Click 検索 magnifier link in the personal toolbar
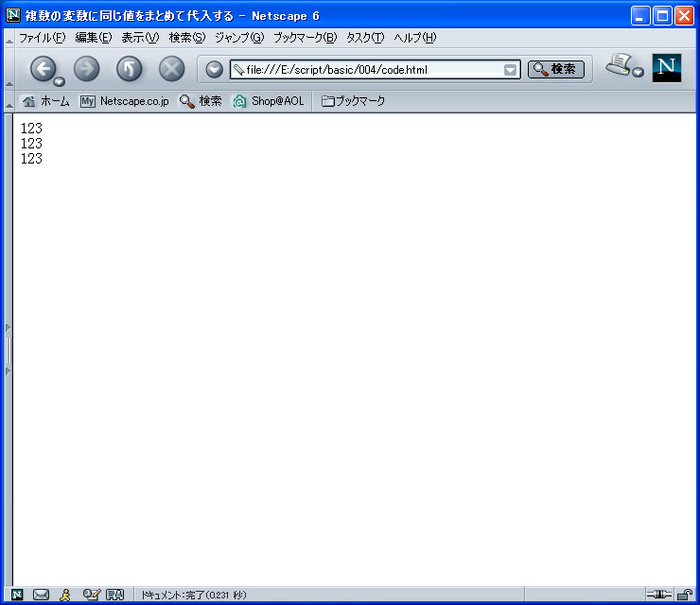 (x=201, y=101)
